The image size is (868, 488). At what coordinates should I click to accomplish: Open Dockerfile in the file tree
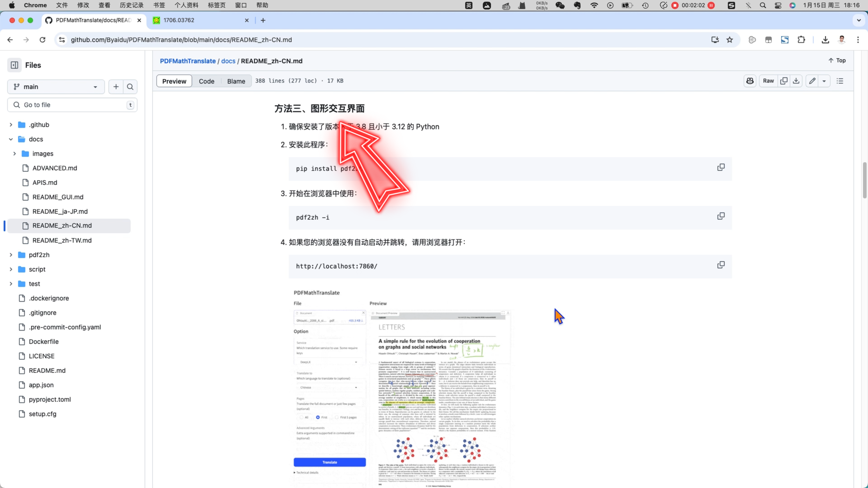pyautogui.click(x=43, y=342)
